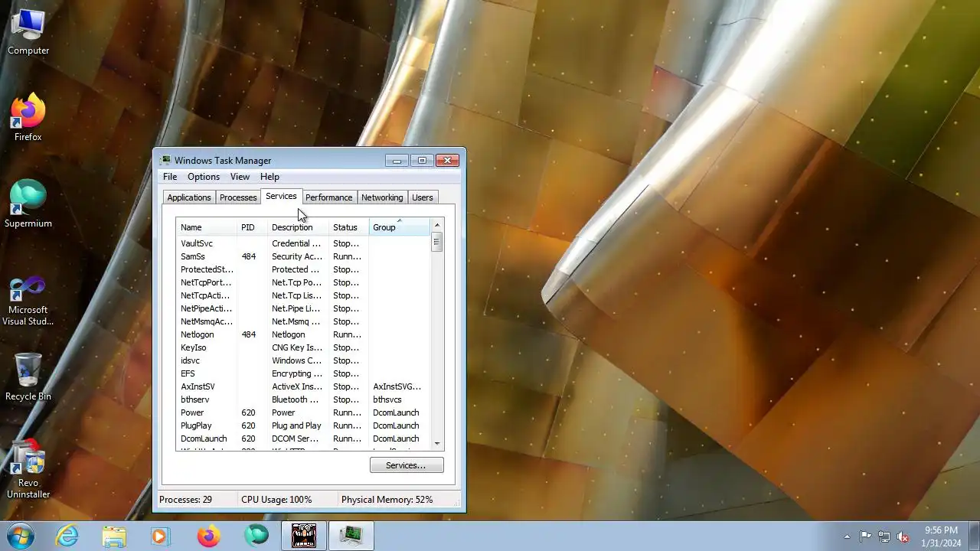Select the NetMsmqAc... service row
The image size is (980, 551).
[303, 321]
